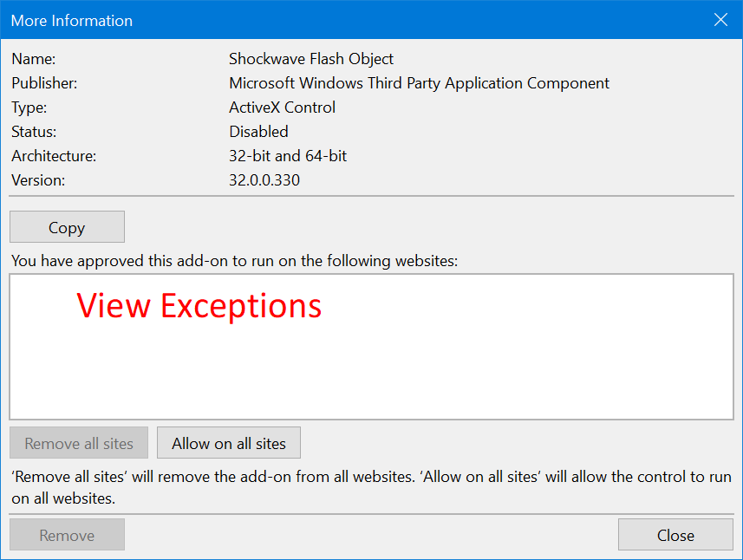Click the Microsoft Windows Third Party publisher text

click(419, 83)
